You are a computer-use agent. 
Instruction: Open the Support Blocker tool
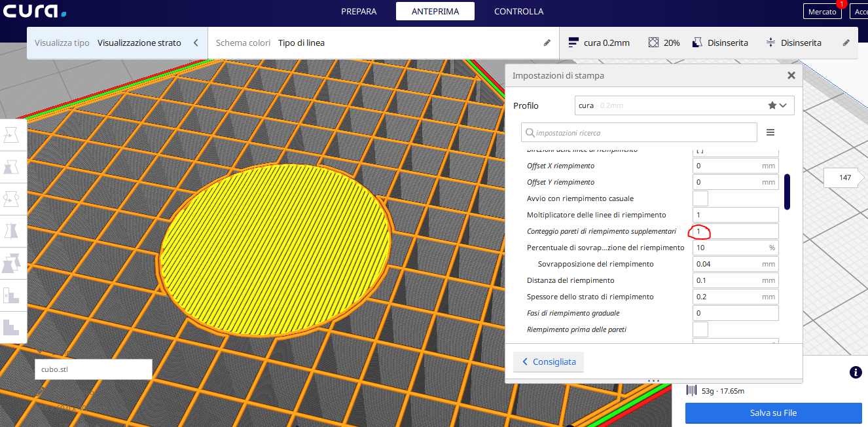pos(12,295)
